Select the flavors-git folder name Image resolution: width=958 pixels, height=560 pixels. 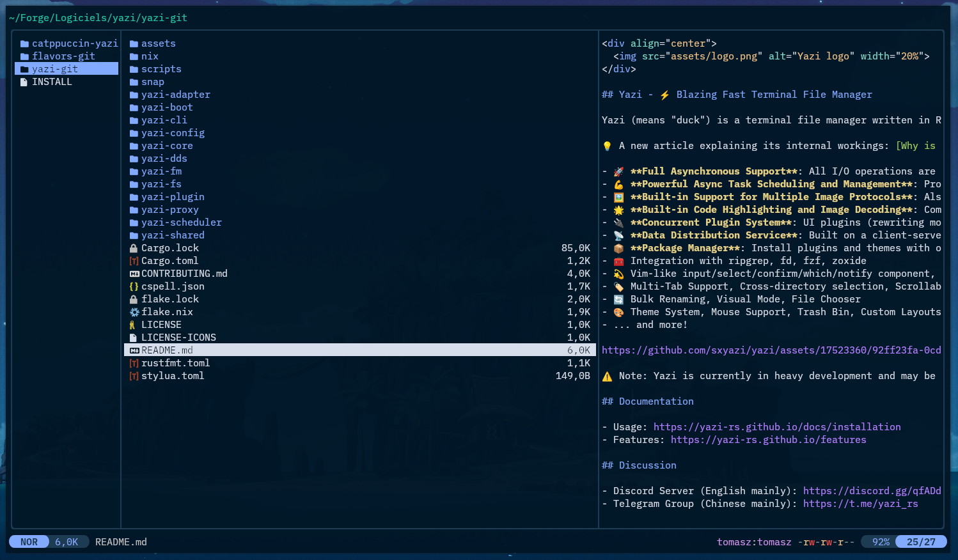pos(63,56)
